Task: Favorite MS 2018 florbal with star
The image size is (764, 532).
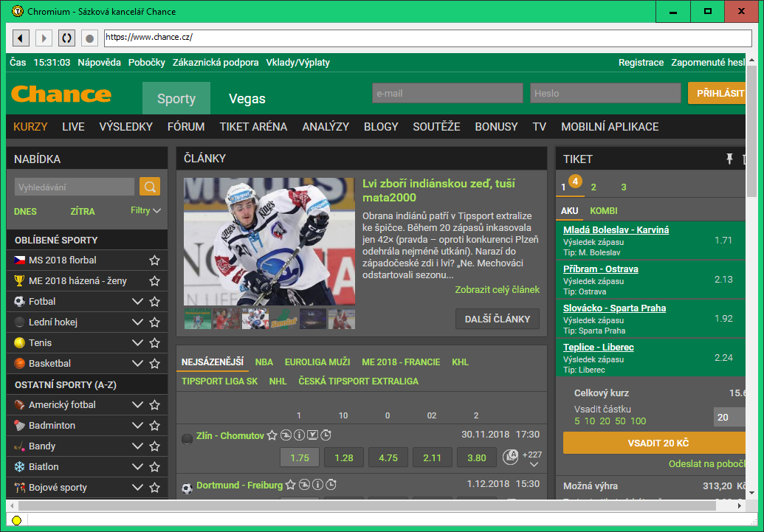Action: point(154,260)
